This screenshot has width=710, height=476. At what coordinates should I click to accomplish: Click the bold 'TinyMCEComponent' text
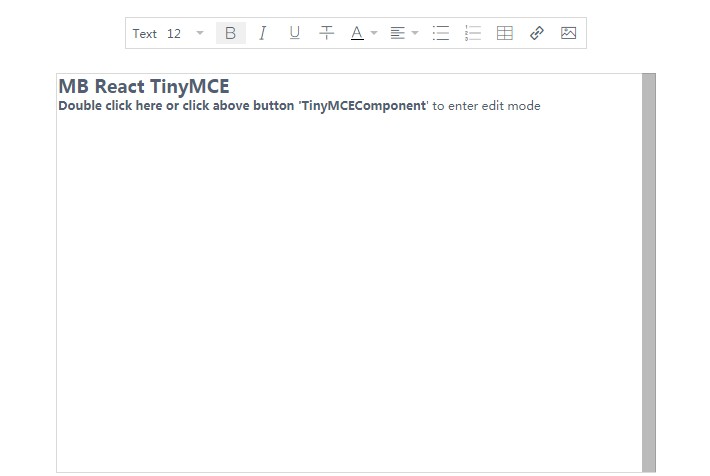tap(363, 105)
